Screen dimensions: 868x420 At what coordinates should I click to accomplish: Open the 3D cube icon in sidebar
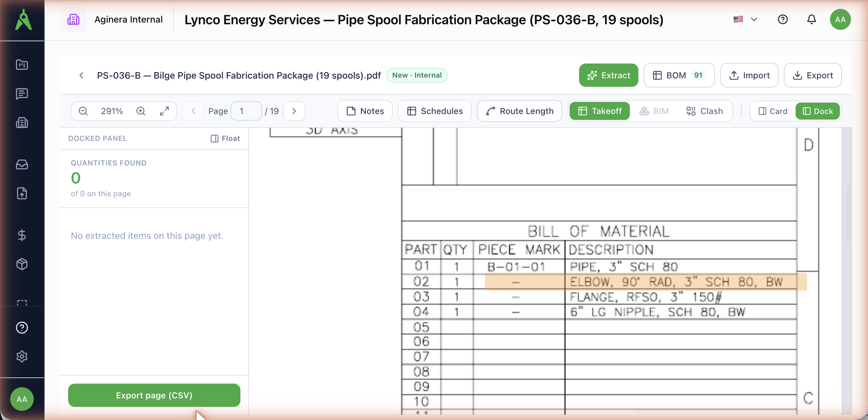click(22, 264)
